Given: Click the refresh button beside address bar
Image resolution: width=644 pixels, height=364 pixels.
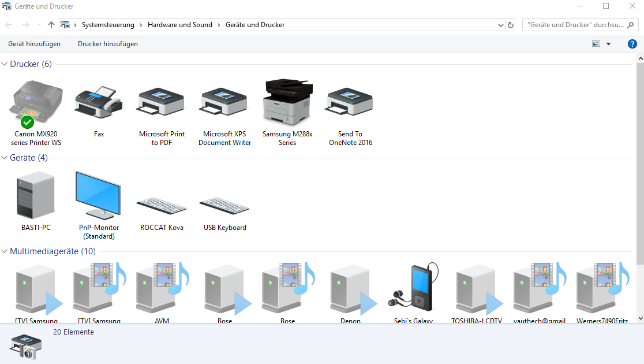Looking at the screenshot, I should [511, 25].
